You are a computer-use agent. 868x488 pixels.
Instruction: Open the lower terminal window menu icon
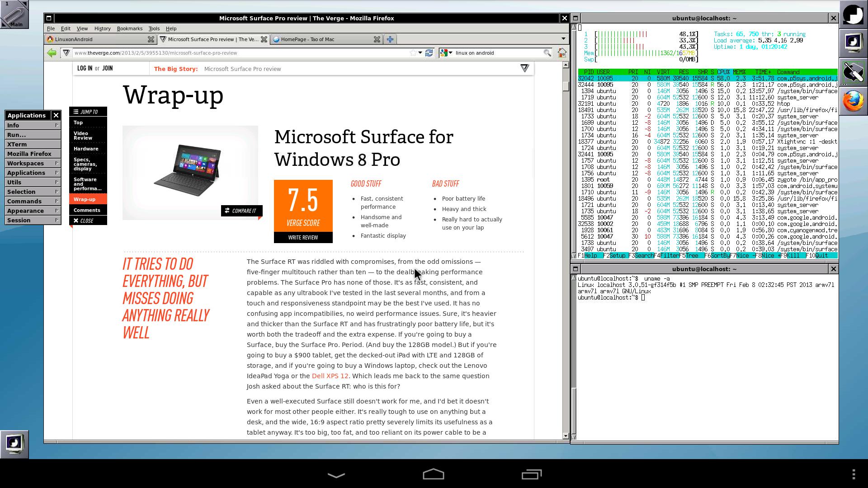coord(576,269)
